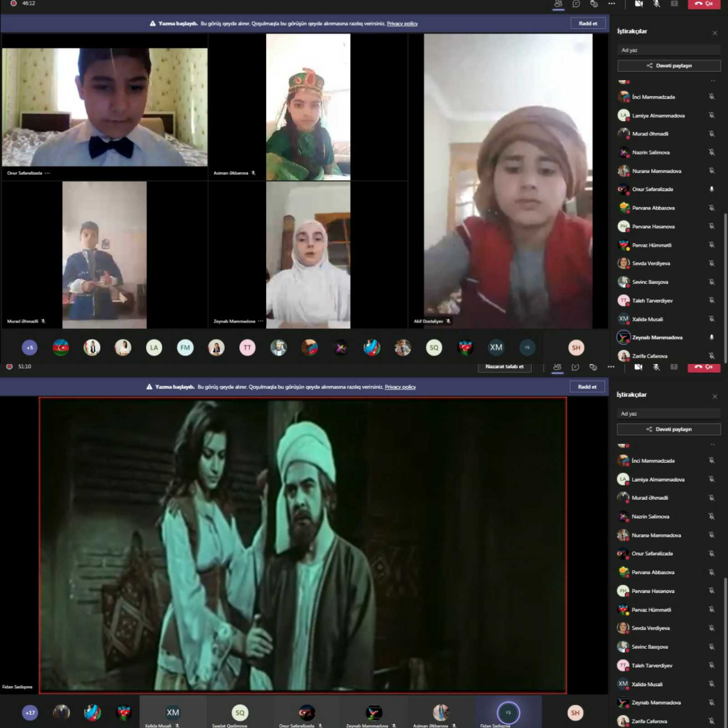Toggle microphone in 46:12 meeting toolbar
The image size is (728, 728).
[657, 4]
